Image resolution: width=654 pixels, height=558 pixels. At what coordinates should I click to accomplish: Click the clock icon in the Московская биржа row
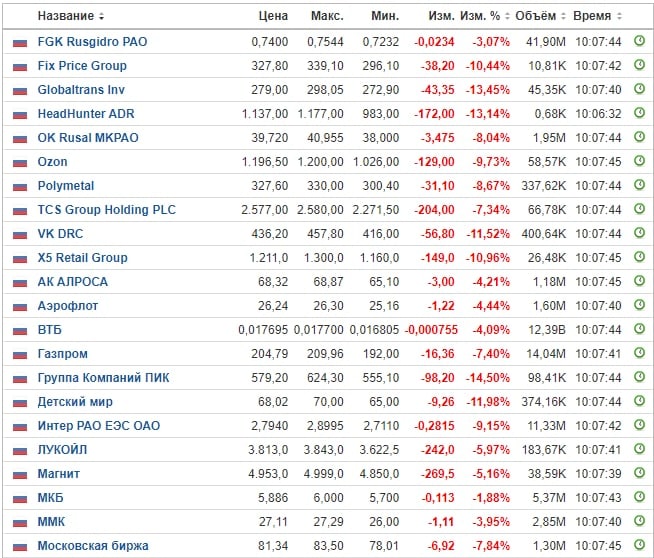pos(640,546)
